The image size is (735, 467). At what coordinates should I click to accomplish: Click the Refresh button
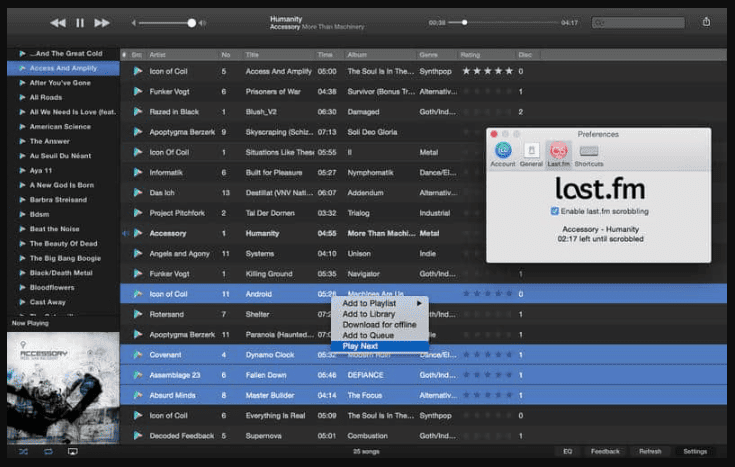[x=650, y=451]
